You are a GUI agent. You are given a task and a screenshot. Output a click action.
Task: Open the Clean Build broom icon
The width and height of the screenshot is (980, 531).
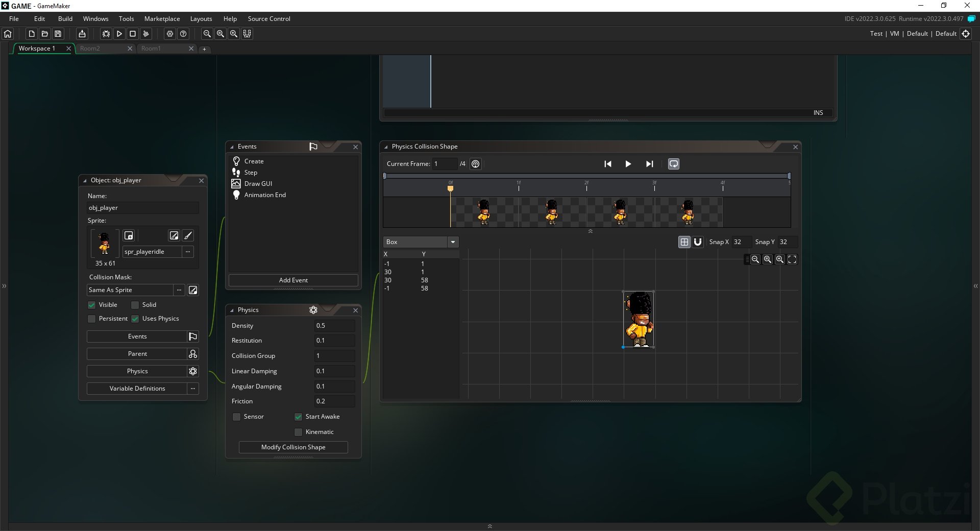[x=146, y=34]
